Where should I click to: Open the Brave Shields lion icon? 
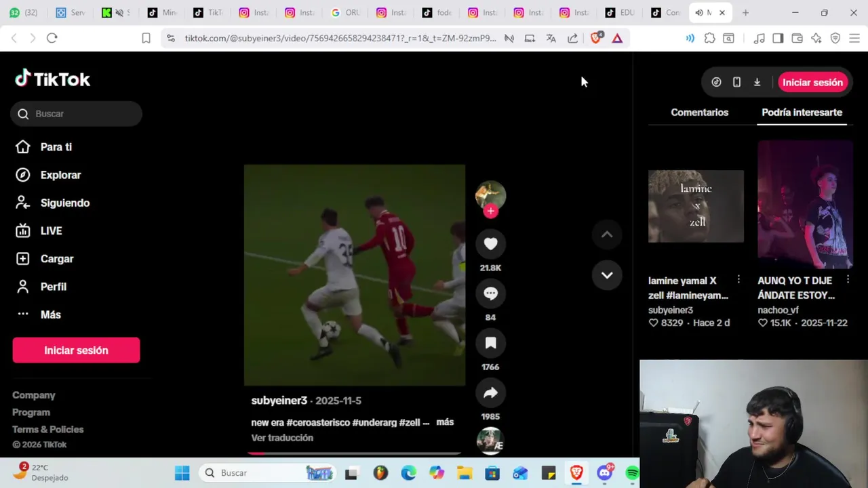coord(596,38)
